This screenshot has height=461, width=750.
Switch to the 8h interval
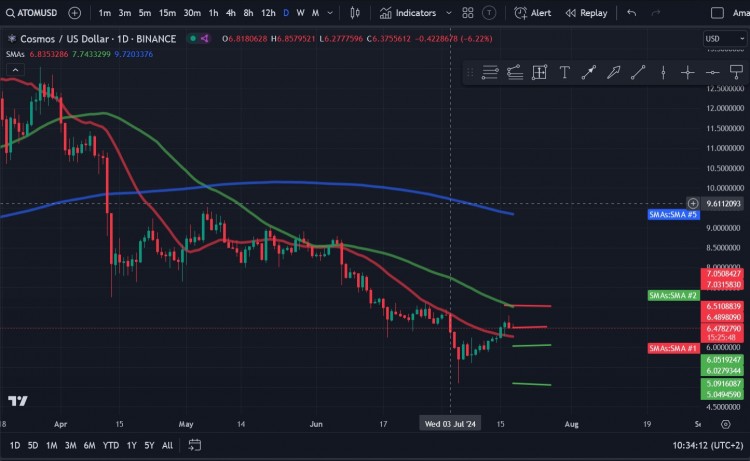point(248,13)
